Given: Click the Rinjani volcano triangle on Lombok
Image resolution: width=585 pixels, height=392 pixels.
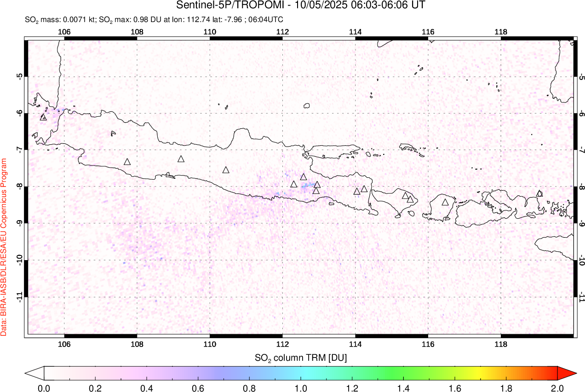Looking at the screenshot, I should pos(445,202).
